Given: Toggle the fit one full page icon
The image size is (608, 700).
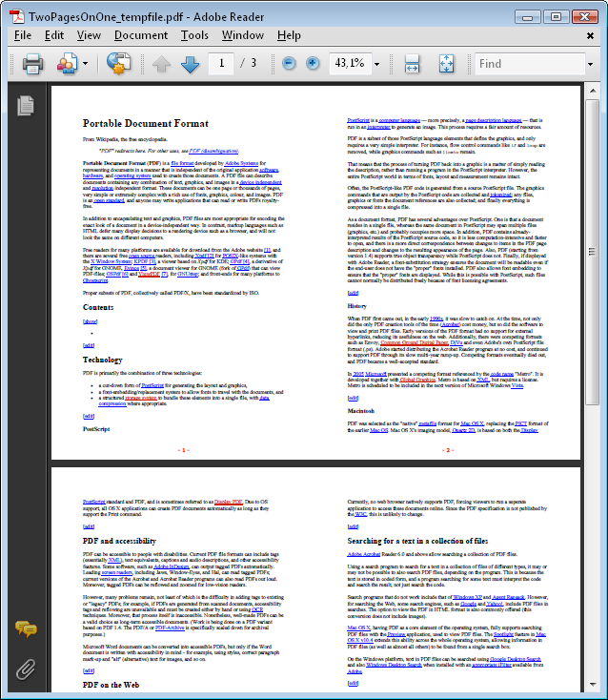Looking at the screenshot, I should (x=446, y=64).
